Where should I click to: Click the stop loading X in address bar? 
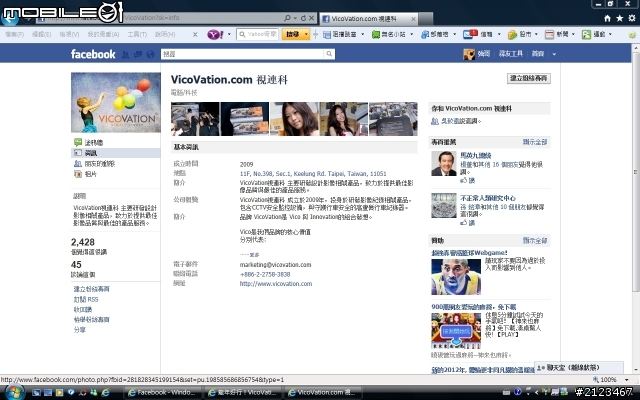click(311, 18)
